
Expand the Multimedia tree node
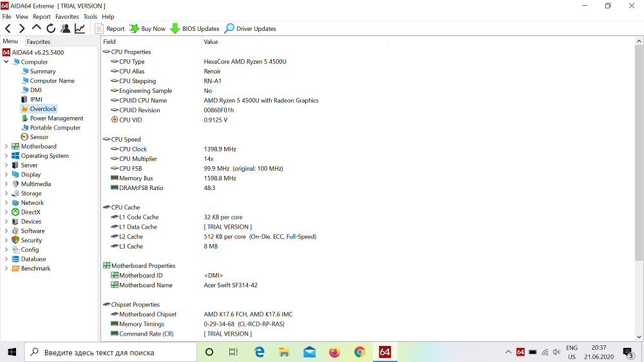point(6,184)
